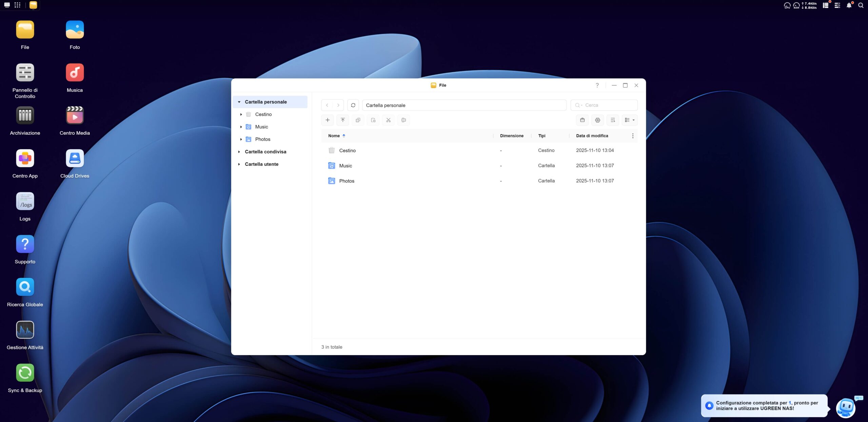868x422 pixels.
Task: Click the upload arrow toolbar button
Action: (343, 120)
